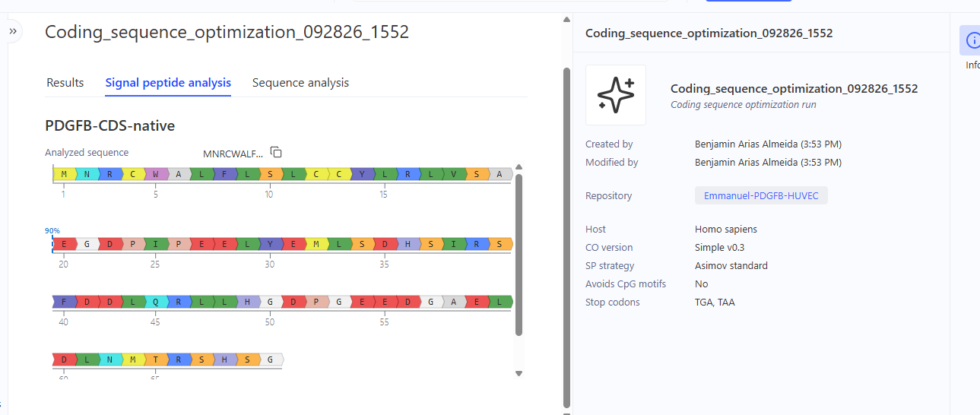This screenshot has height=415, width=980.
Task: Click the sparkle optimization run icon
Action: click(x=616, y=95)
